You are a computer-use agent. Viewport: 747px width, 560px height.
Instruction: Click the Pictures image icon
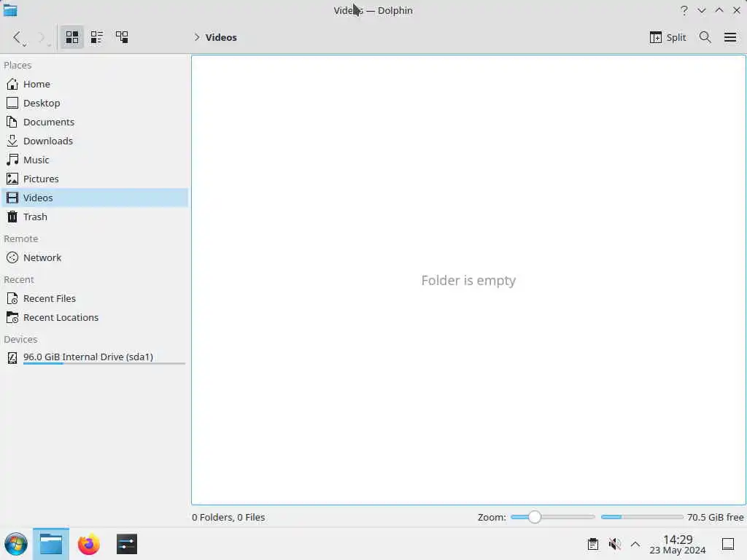pyautogui.click(x=12, y=179)
